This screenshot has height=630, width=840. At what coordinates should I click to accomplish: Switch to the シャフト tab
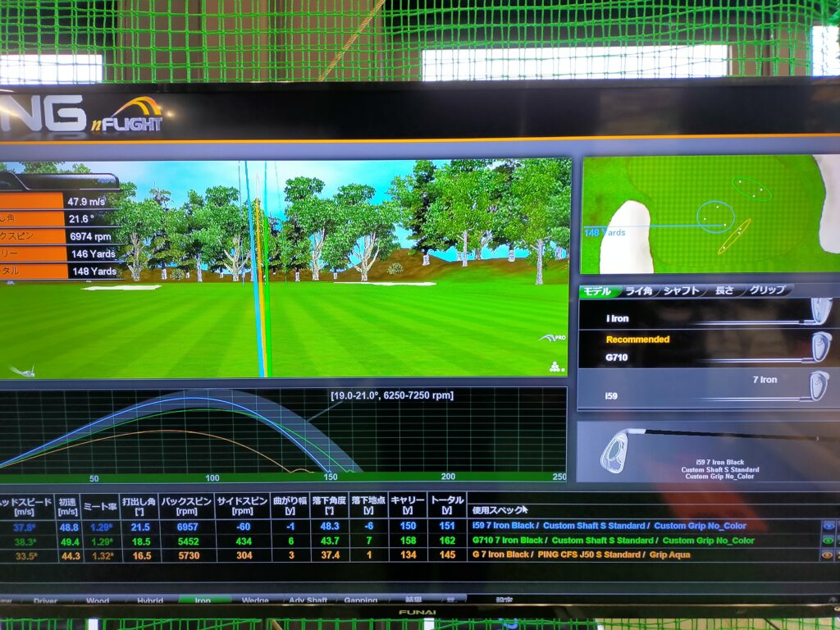coord(682,290)
